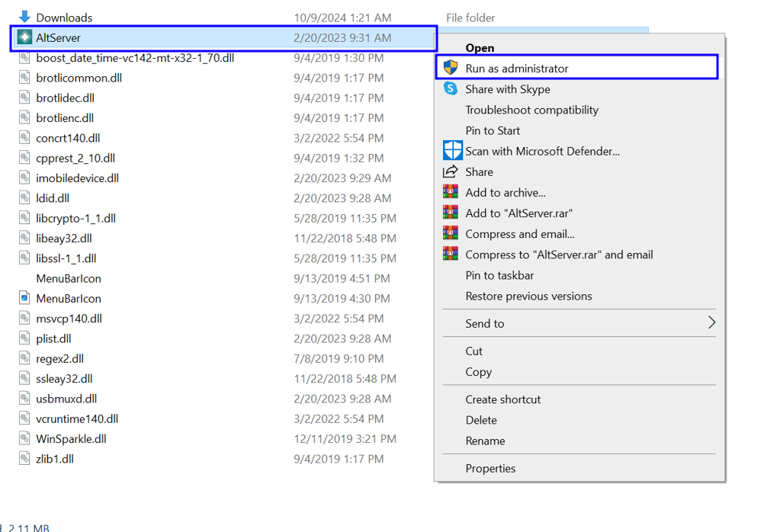This screenshot has width=761, height=532.
Task: Click WinRAR icon beside Compress to "AltServer.rar" and email
Action: (451, 254)
